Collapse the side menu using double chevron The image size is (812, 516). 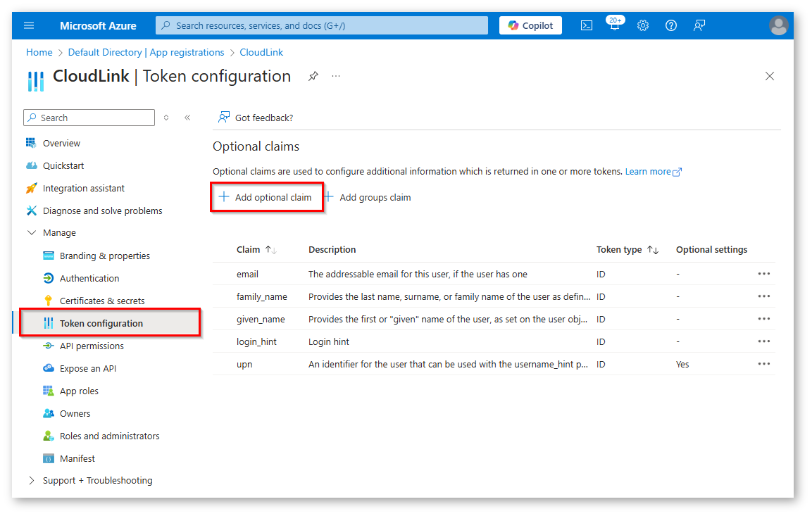click(187, 118)
